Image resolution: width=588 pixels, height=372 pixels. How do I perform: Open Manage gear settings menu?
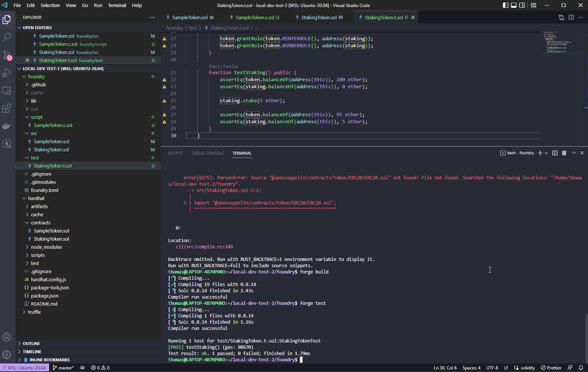pyautogui.click(x=7, y=355)
